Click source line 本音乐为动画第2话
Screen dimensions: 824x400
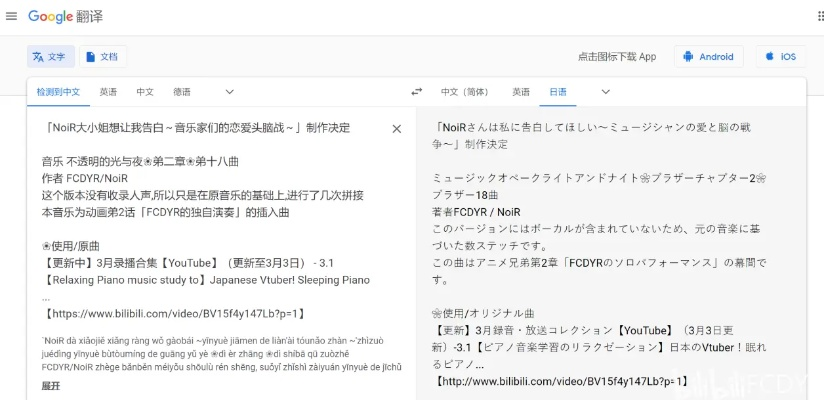coord(165,212)
